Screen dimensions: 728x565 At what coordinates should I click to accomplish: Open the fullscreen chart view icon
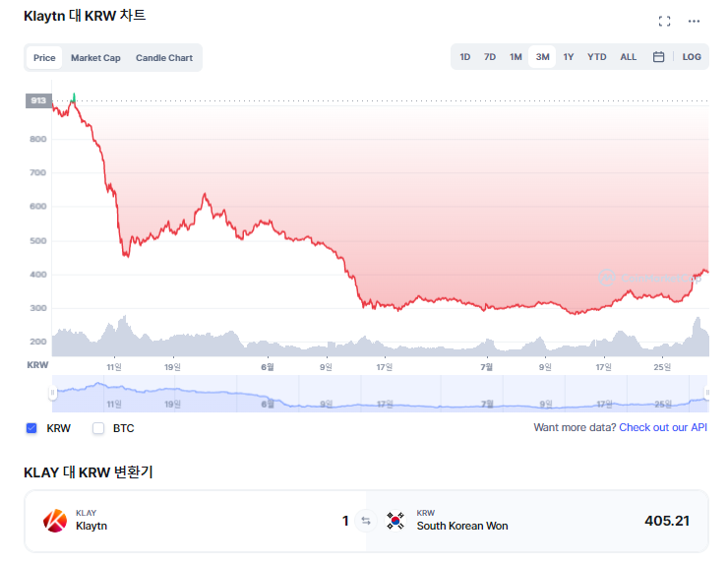tap(664, 21)
